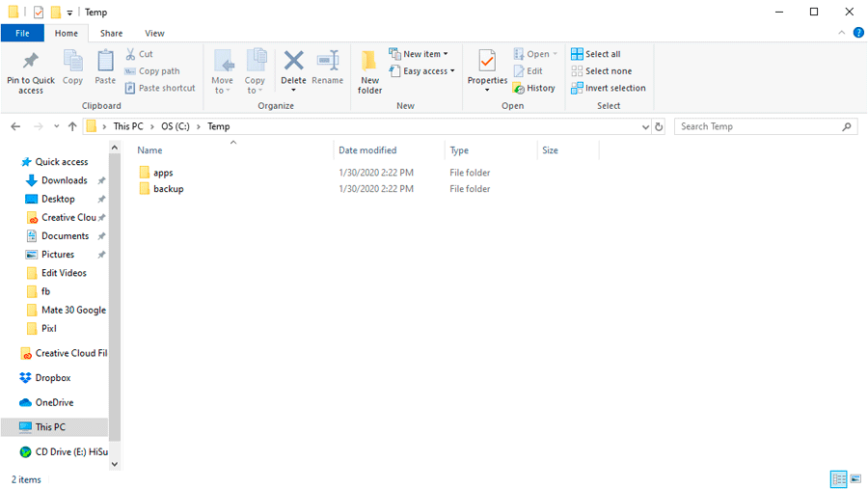Click Temp in the address bar
The height and width of the screenshot is (489, 868).
[x=219, y=126]
